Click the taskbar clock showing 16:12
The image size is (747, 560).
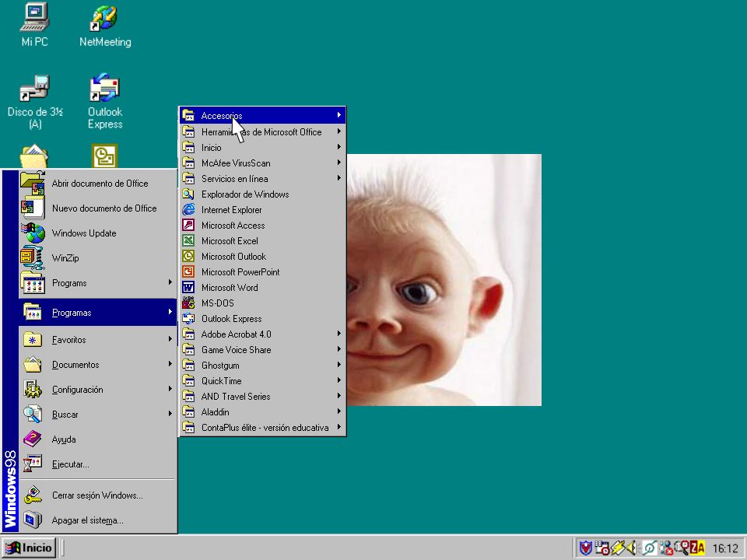point(724,548)
